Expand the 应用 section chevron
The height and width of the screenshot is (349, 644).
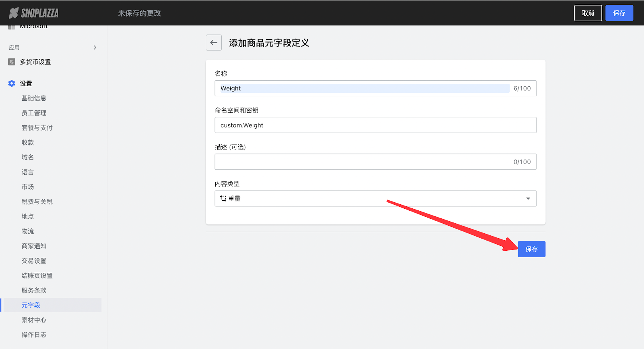click(x=95, y=48)
